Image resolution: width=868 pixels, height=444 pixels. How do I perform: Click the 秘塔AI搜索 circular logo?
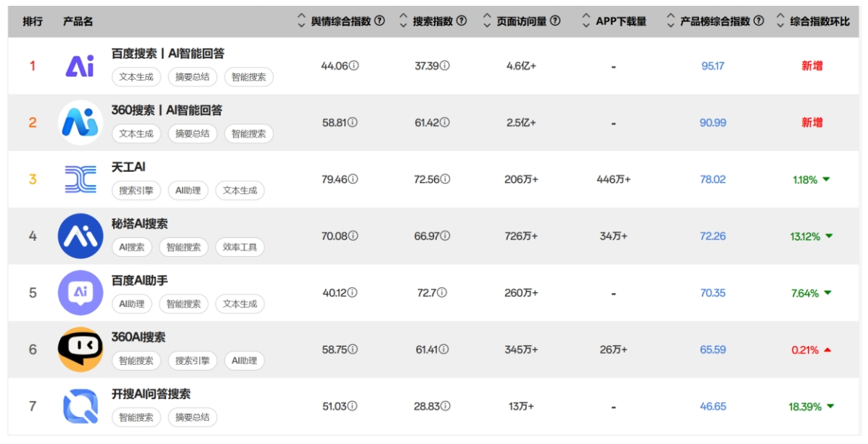click(x=81, y=234)
